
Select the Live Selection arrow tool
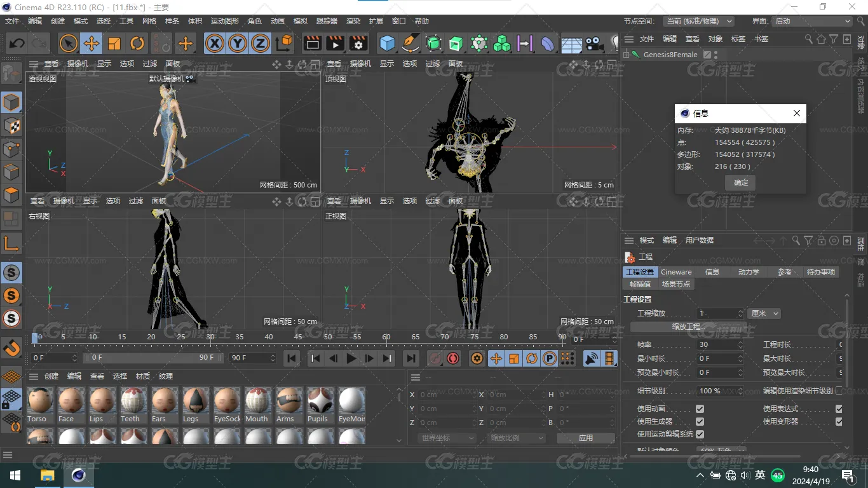pyautogui.click(x=69, y=43)
